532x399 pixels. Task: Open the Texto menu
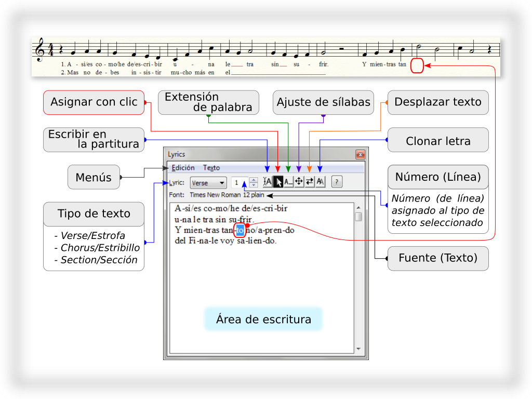(x=211, y=168)
